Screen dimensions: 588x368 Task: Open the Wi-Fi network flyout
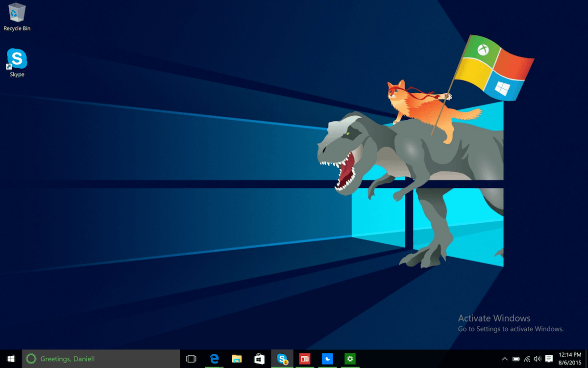527,359
